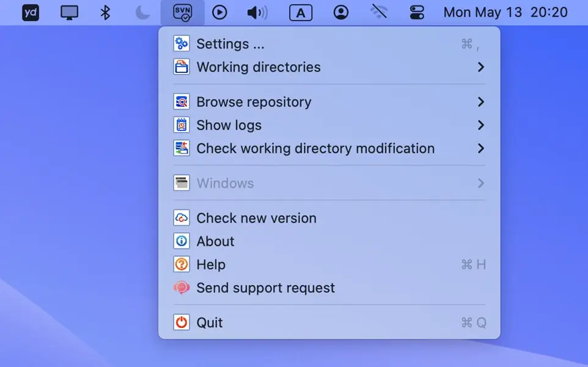The image size is (588, 367).
Task: Select Browse repository menu entry
Action: [x=329, y=102]
